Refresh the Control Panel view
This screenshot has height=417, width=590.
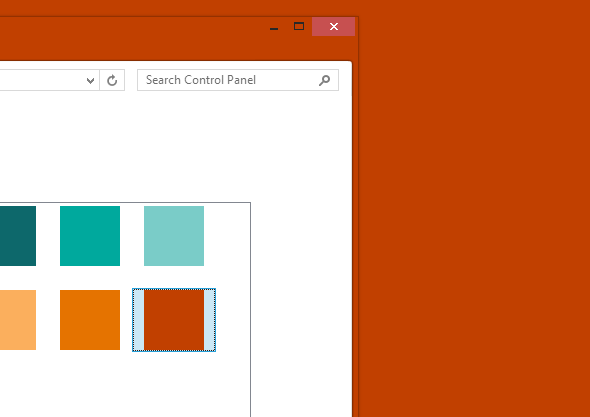pos(112,80)
